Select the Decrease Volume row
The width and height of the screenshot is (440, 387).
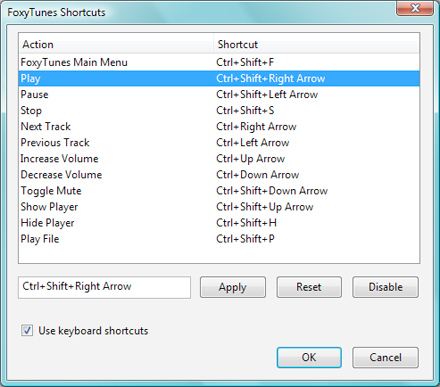pyautogui.click(x=219, y=174)
